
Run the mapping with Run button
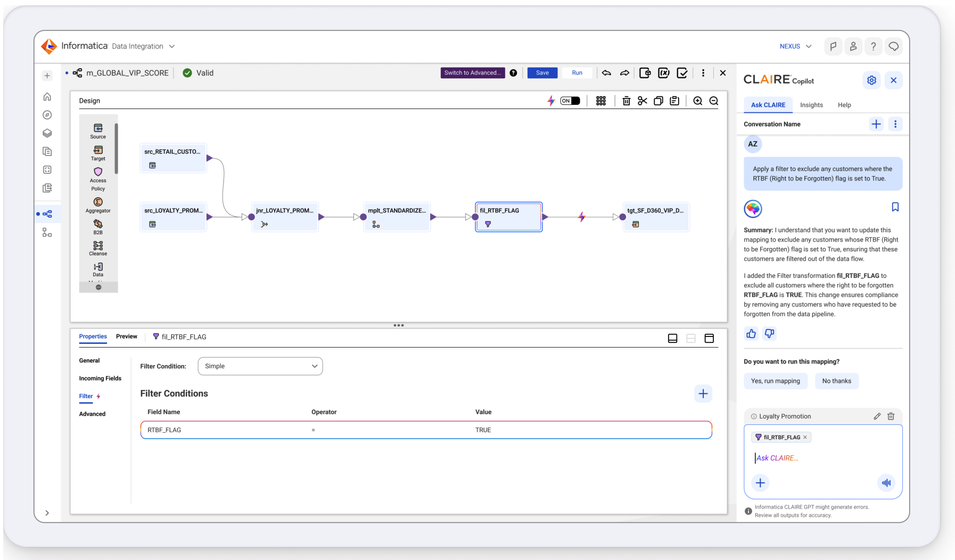(x=577, y=73)
